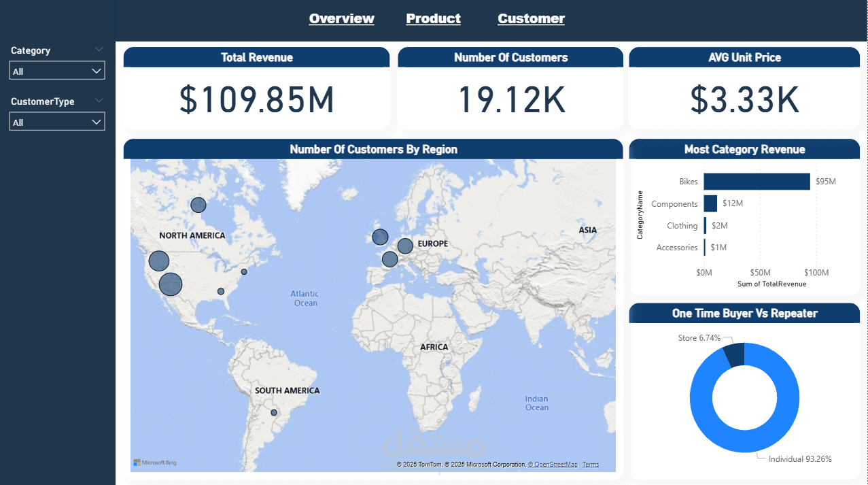Open the Overview page tab
Viewport: 868px width, 485px height.
(x=341, y=18)
